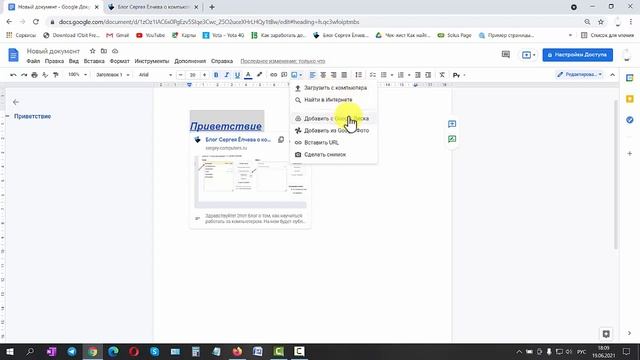Screen dimensions: 640x360
Task: Open blog title link in preview card
Action: tap(238, 140)
